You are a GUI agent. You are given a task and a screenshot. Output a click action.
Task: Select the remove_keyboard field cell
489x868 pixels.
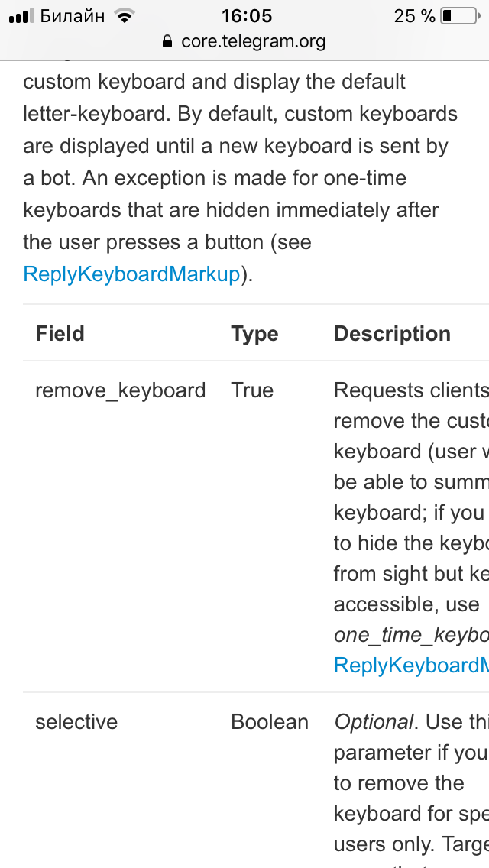pos(121,390)
